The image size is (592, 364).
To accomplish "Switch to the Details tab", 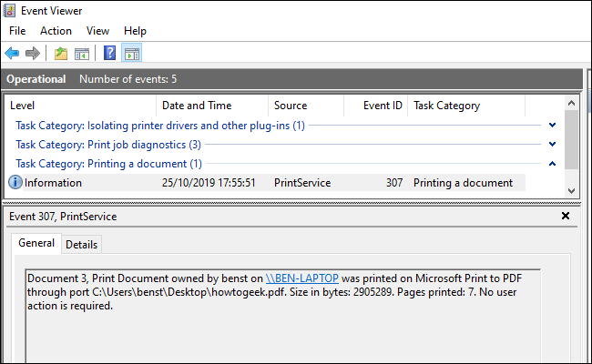I will [81, 244].
